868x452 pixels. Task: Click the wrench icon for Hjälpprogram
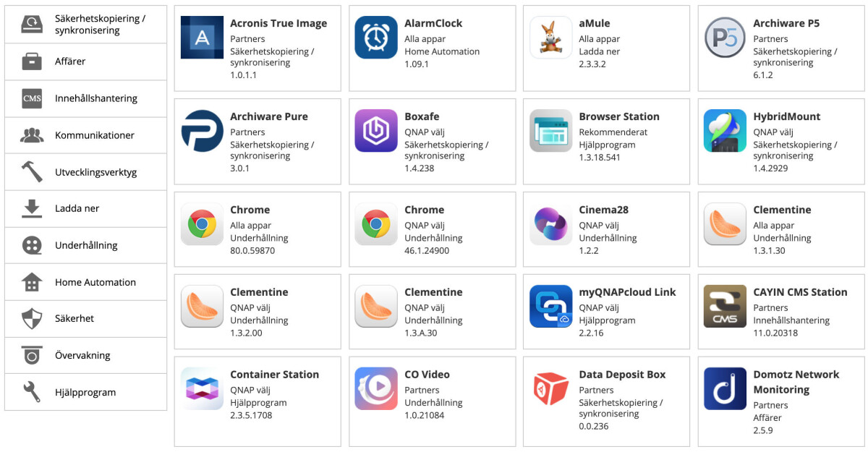point(32,392)
